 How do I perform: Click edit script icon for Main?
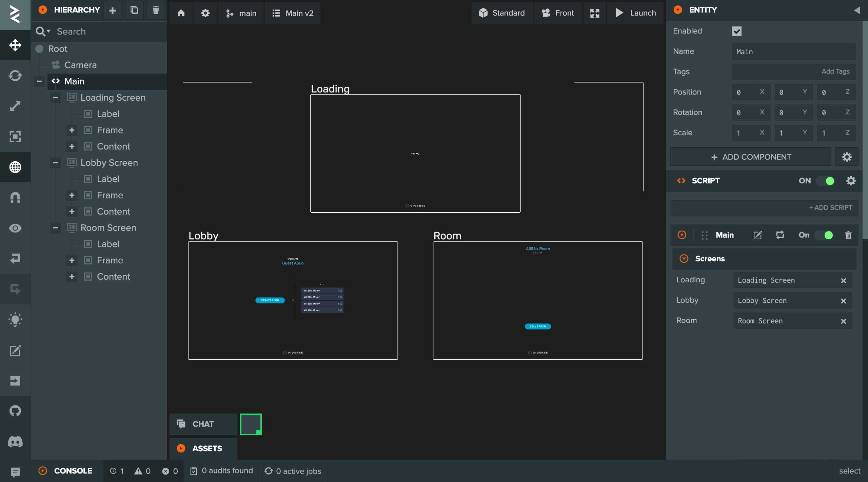757,235
